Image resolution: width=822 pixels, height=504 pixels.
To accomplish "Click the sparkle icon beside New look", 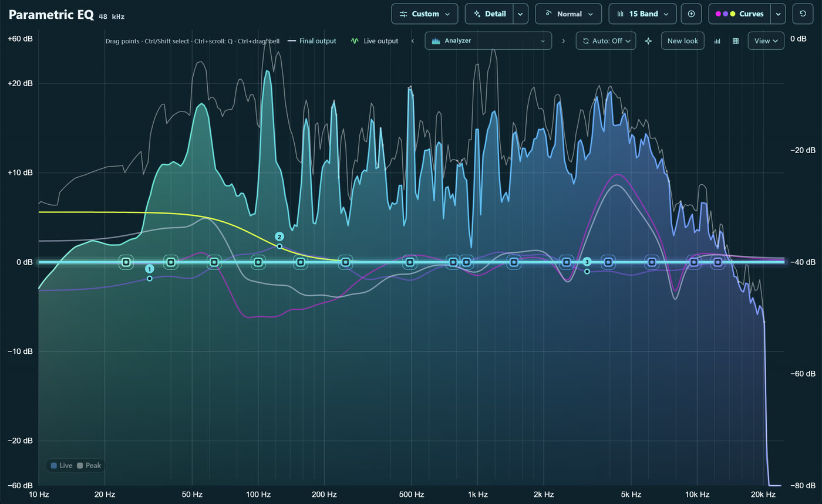I will (648, 41).
